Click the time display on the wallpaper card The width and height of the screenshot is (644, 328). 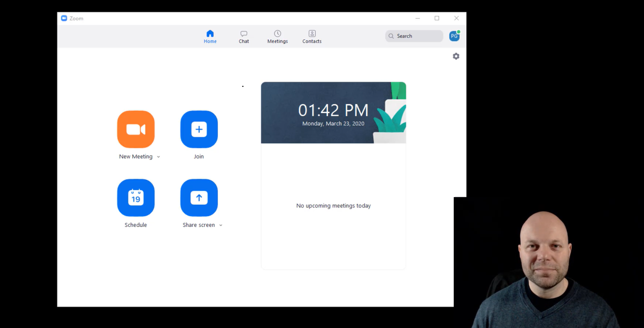(x=333, y=110)
